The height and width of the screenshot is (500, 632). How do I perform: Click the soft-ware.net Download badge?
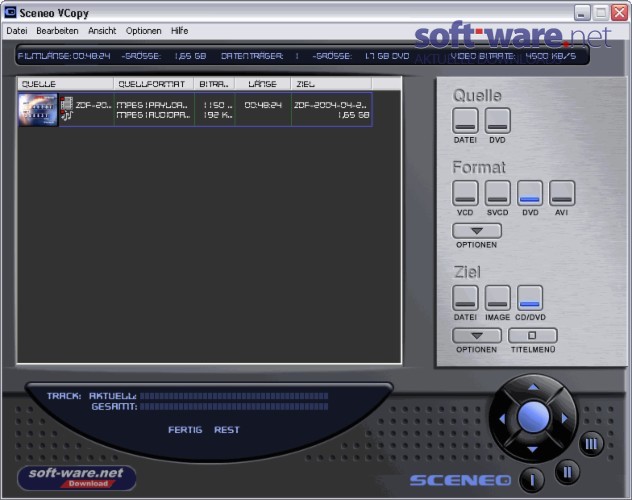point(77,477)
